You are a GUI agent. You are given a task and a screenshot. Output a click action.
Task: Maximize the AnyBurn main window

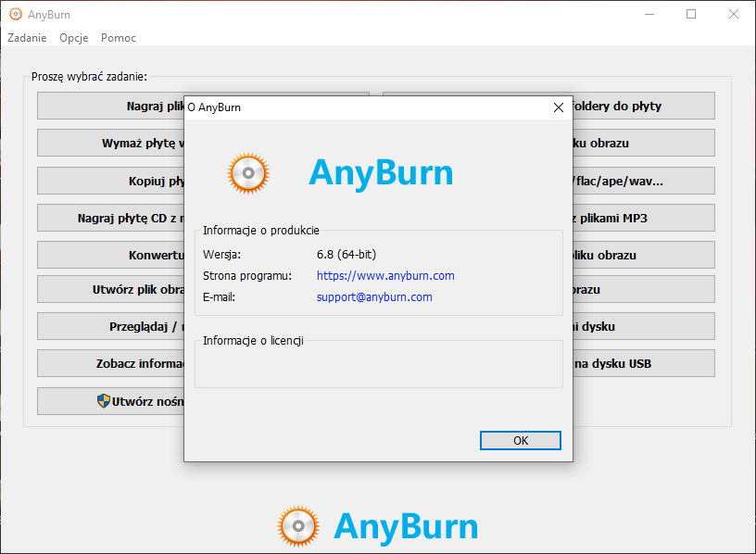click(691, 14)
